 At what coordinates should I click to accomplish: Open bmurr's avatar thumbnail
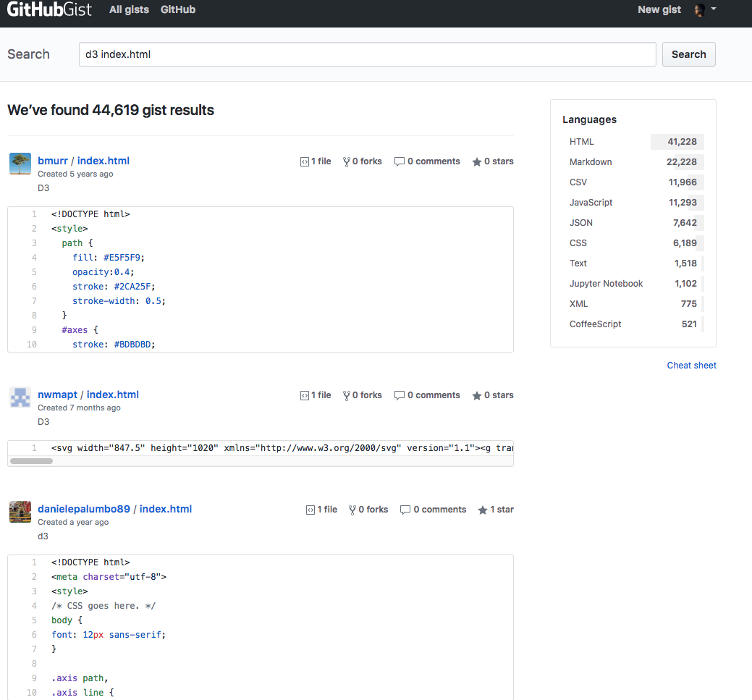pos(20,164)
